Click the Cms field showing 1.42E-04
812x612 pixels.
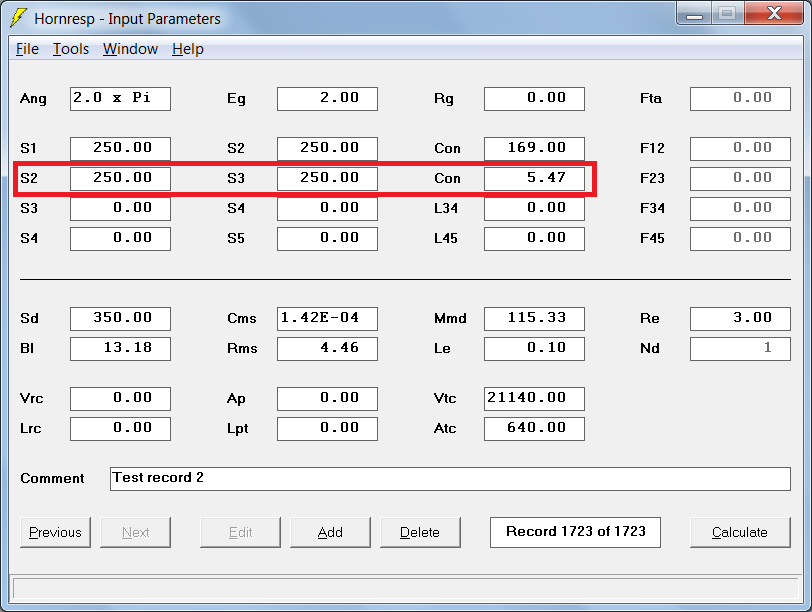327,318
